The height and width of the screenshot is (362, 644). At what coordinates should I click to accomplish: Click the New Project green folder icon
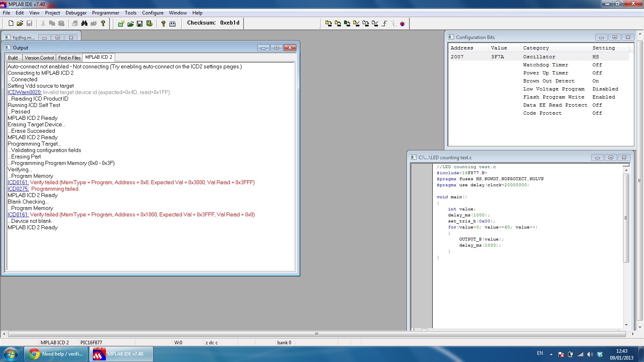(x=121, y=24)
